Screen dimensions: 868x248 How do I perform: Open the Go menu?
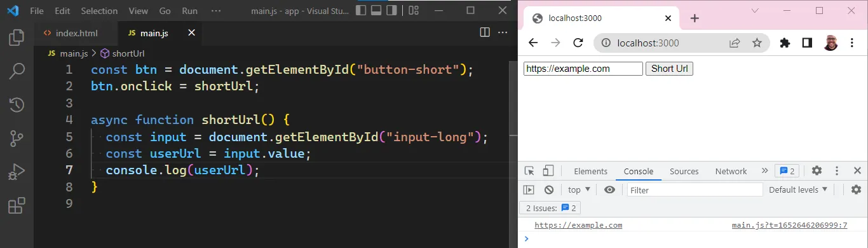point(165,11)
